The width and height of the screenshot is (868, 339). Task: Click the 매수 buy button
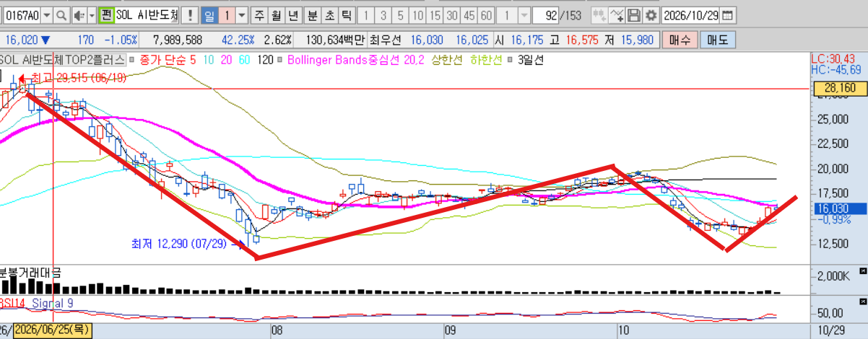pyautogui.click(x=680, y=40)
